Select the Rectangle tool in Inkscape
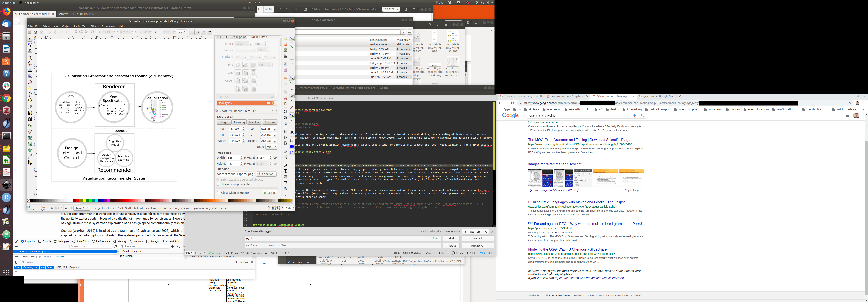The height and width of the screenshot is (302, 868). [30, 70]
